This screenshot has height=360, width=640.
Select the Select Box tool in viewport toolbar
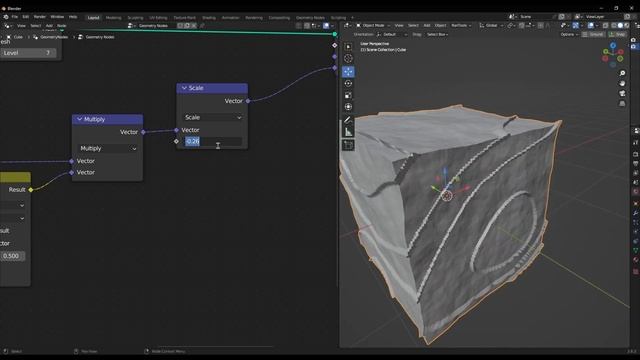coord(348,47)
